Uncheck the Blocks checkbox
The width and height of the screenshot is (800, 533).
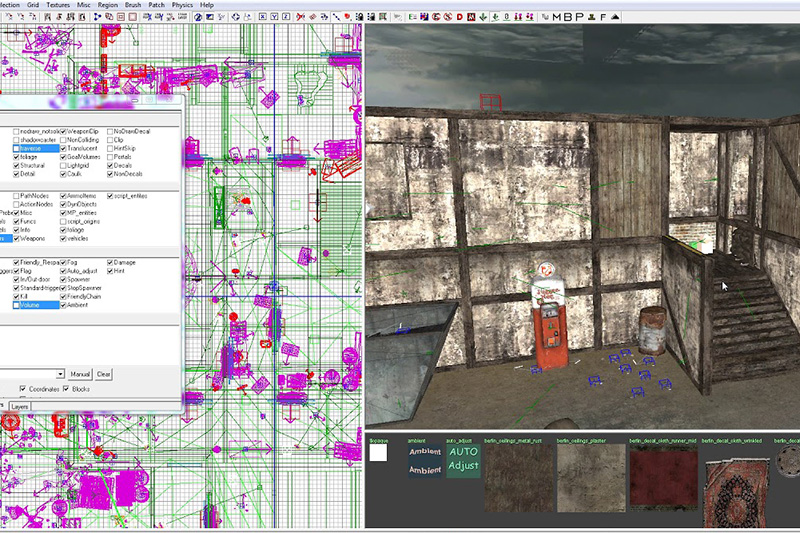coord(66,389)
